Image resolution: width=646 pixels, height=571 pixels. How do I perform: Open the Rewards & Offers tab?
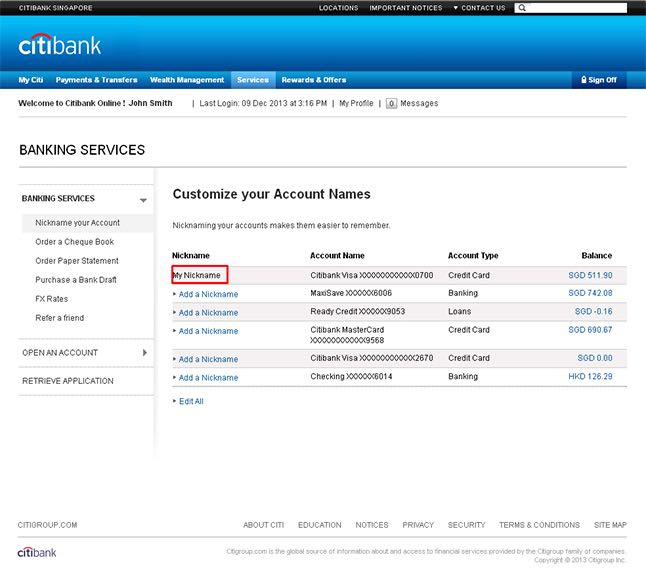click(313, 80)
